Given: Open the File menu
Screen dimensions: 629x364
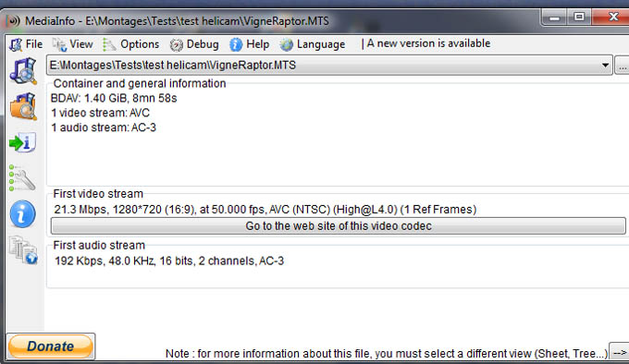Looking at the screenshot, I should point(27,44).
